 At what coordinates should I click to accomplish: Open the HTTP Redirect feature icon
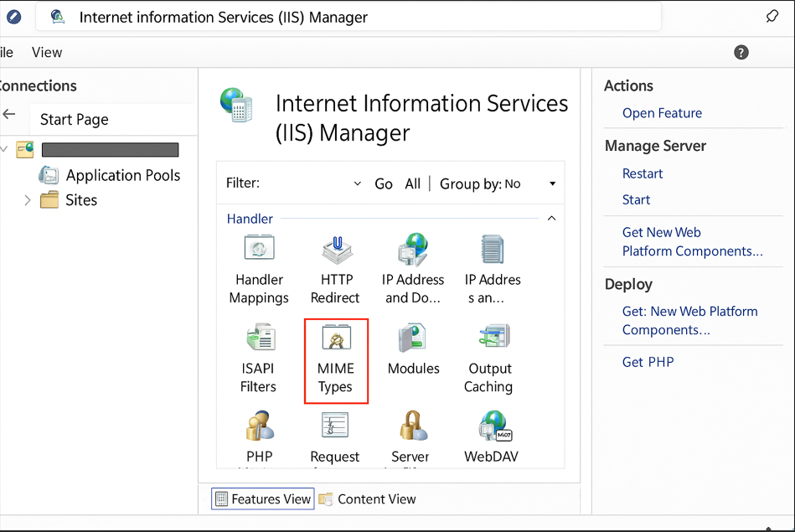337,250
